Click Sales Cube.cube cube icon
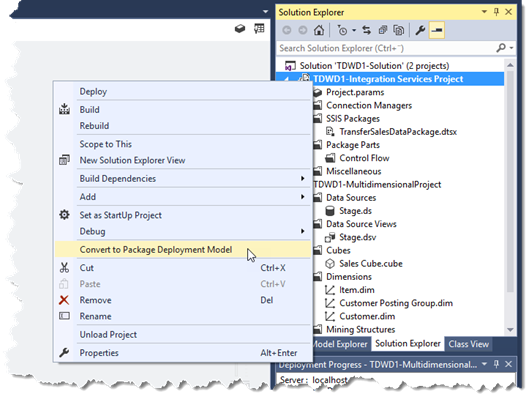 330,264
